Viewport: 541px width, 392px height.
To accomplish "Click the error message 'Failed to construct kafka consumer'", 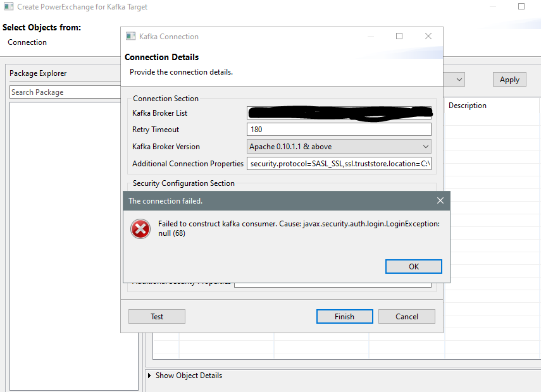I will point(299,229).
